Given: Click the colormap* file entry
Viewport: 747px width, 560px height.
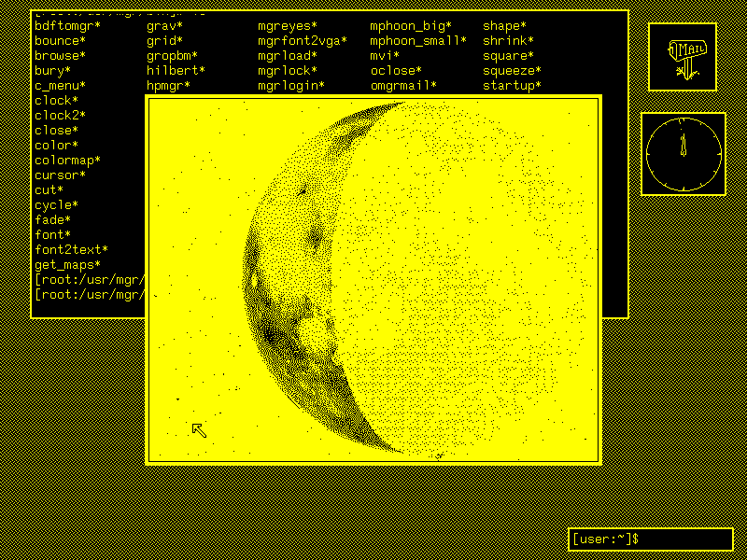Looking at the screenshot, I should click(67, 161).
